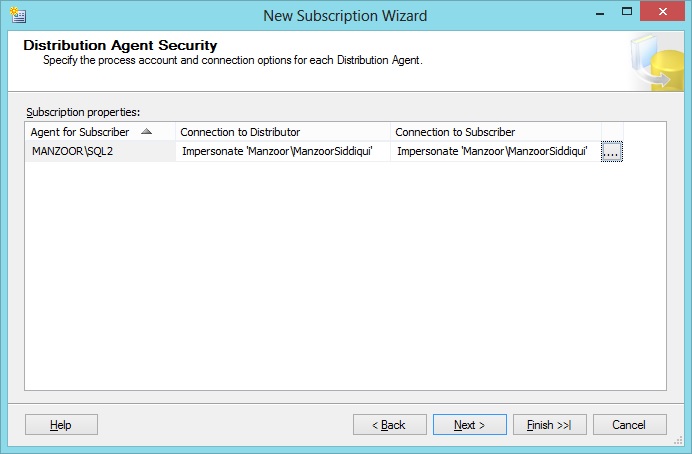Click the database wizard graphic in header
This screenshot has width=692, height=454.
tap(656, 62)
